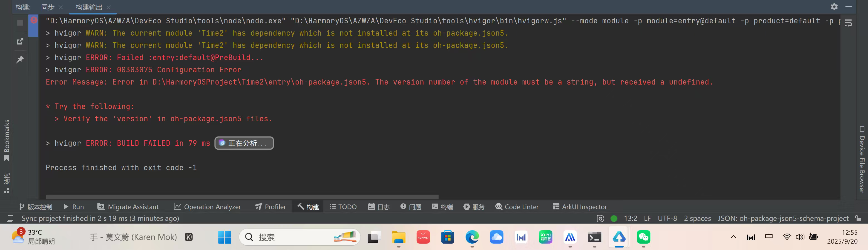868x250 pixels.
Task: Open the 终端 terminal tool window
Action: (x=442, y=207)
